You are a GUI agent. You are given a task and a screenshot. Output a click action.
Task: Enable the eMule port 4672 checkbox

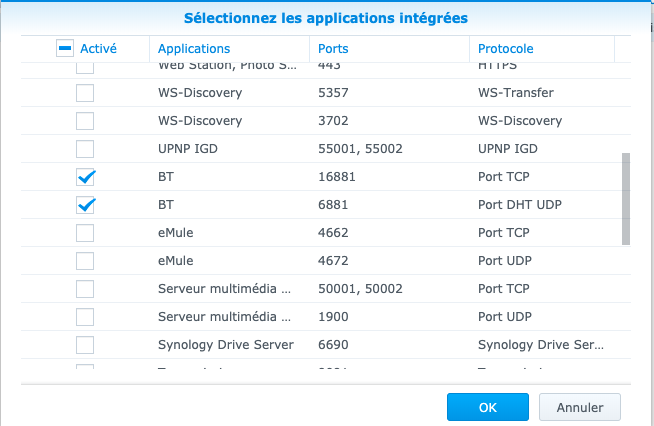point(86,261)
